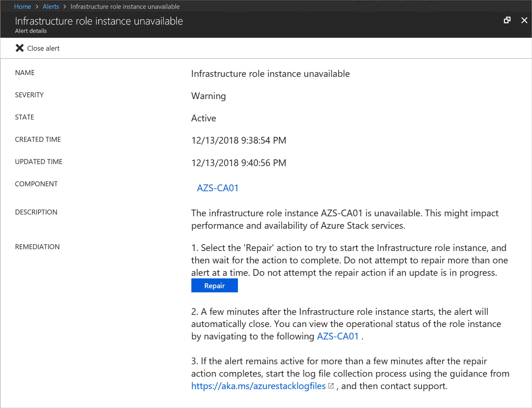The width and height of the screenshot is (532, 408).
Task: Click the active state indicator
Action: 204,118
